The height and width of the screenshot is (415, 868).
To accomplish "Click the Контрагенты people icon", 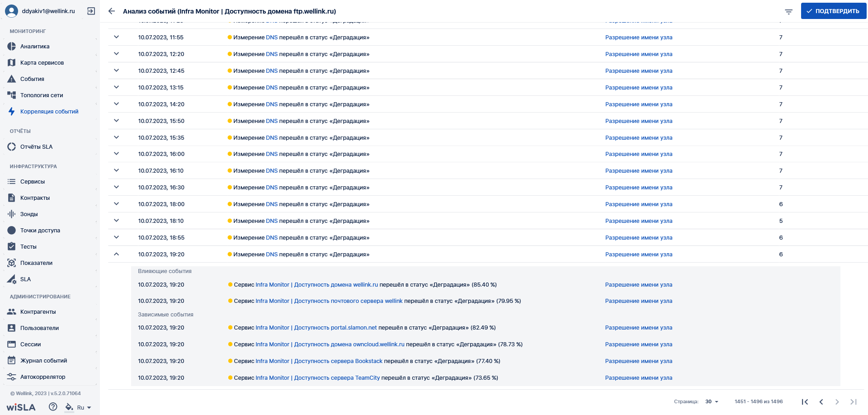I will coord(12,312).
